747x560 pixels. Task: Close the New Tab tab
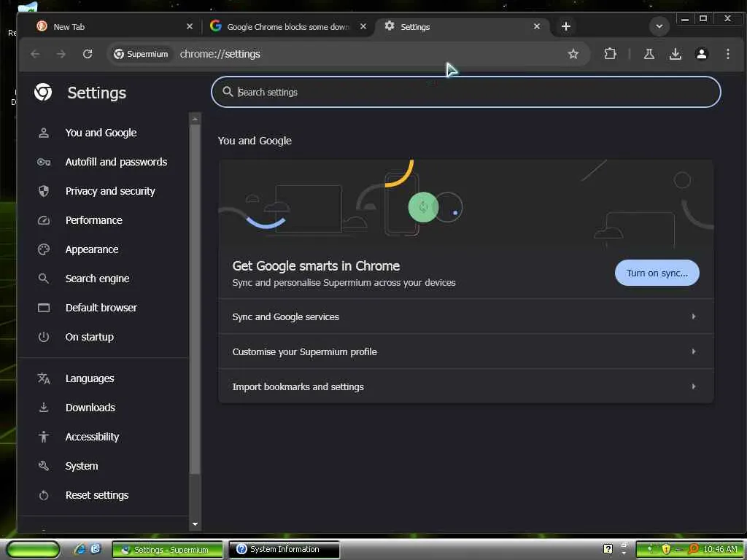[189, 27]
